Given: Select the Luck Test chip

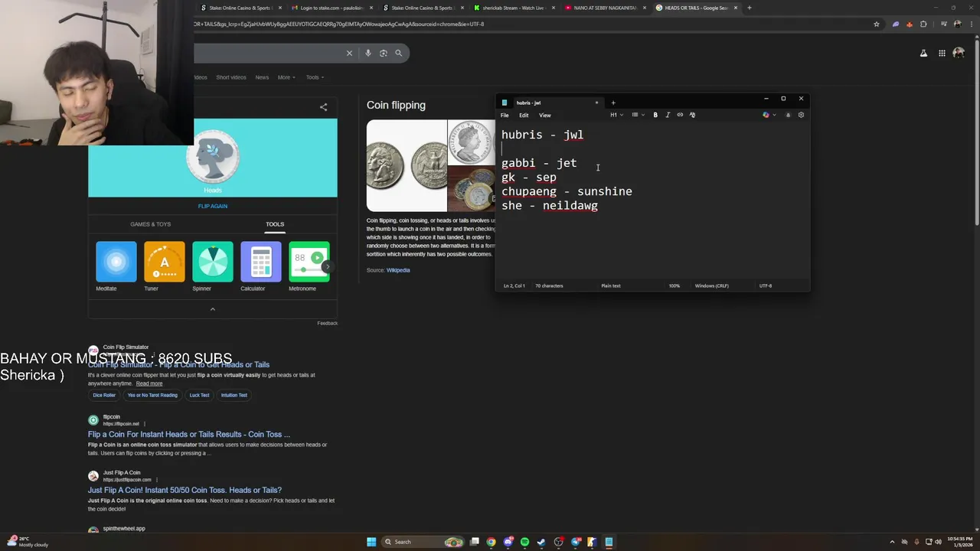Looking at the screenshot, I should tap(199, 395).
